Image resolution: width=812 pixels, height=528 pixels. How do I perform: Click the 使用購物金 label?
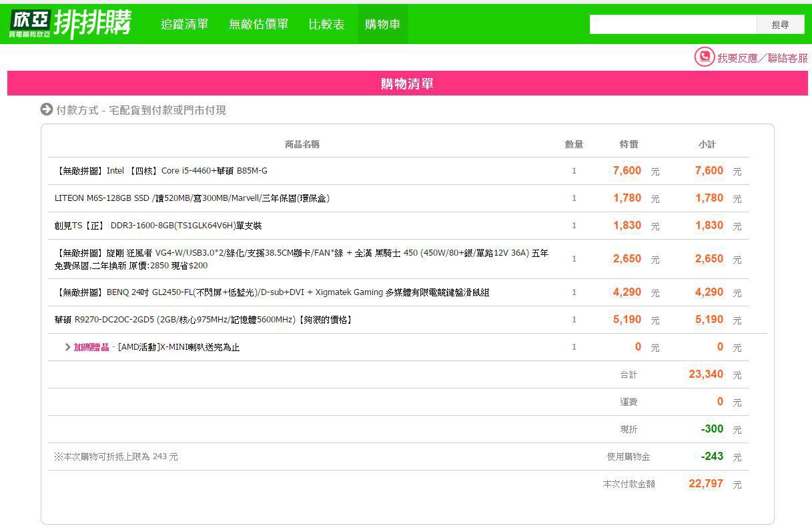pyautogui.click(x=629, y=457)
